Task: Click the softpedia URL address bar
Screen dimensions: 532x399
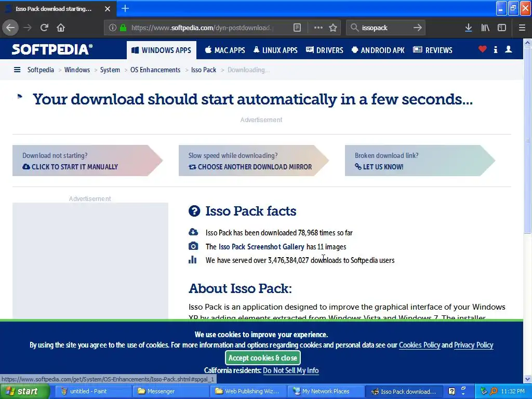Action: pos(202,28)
